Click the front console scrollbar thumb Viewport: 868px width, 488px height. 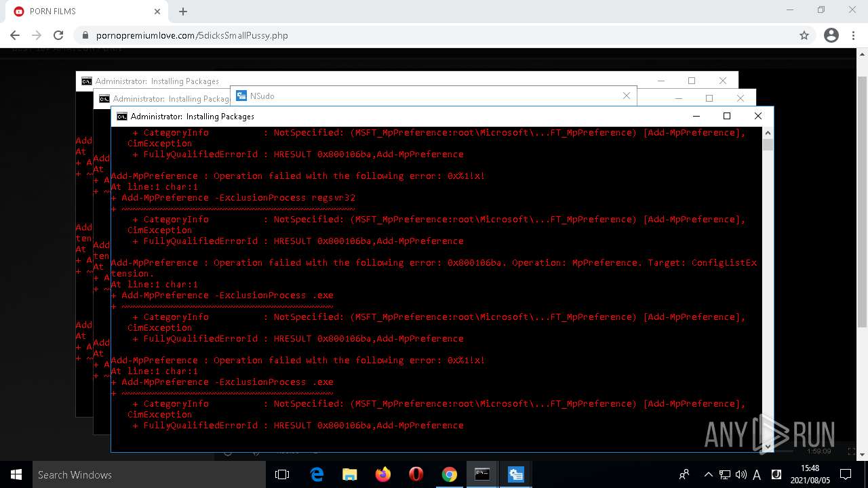click(768, 144)
